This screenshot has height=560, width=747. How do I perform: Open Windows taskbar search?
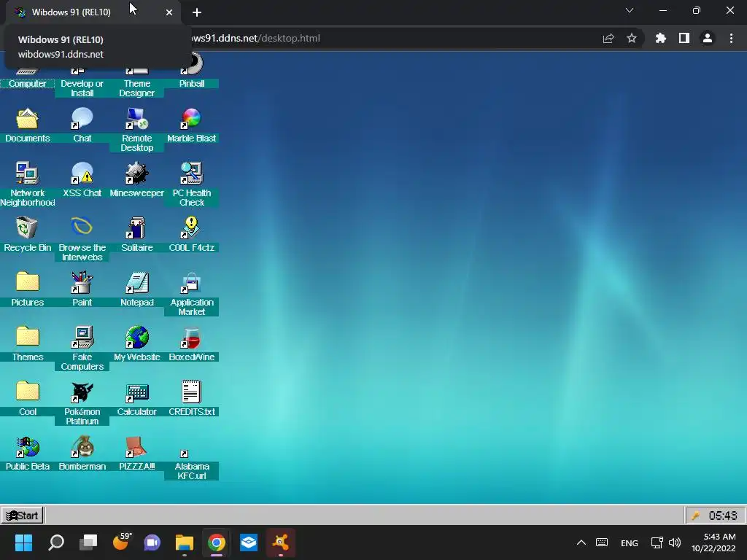coord(55,542)
